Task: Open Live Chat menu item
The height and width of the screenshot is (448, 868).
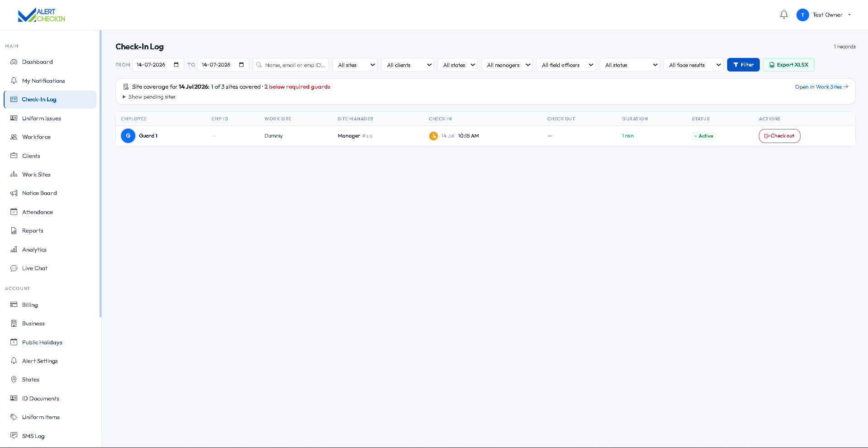Action: (50, 268)
